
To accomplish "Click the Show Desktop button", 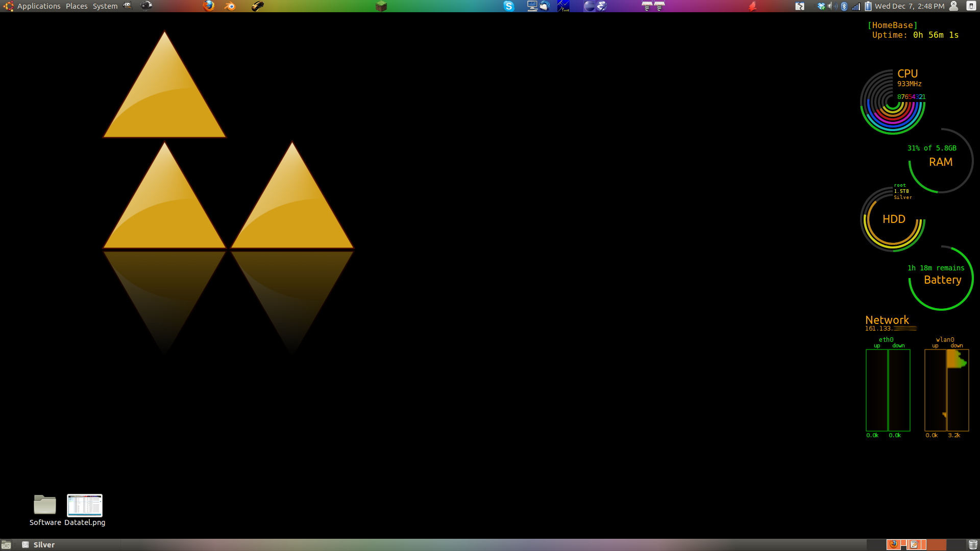I will tap(6, 545).
